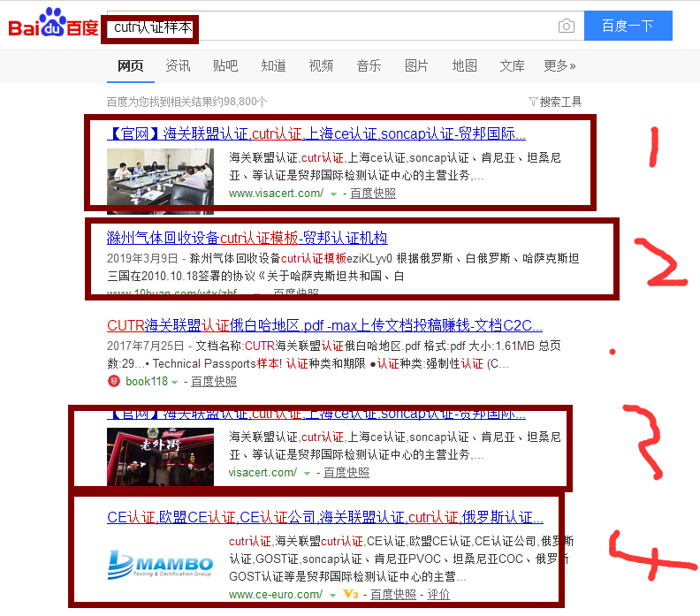
Task: Expand the 更多» menu
Action: 559,66
